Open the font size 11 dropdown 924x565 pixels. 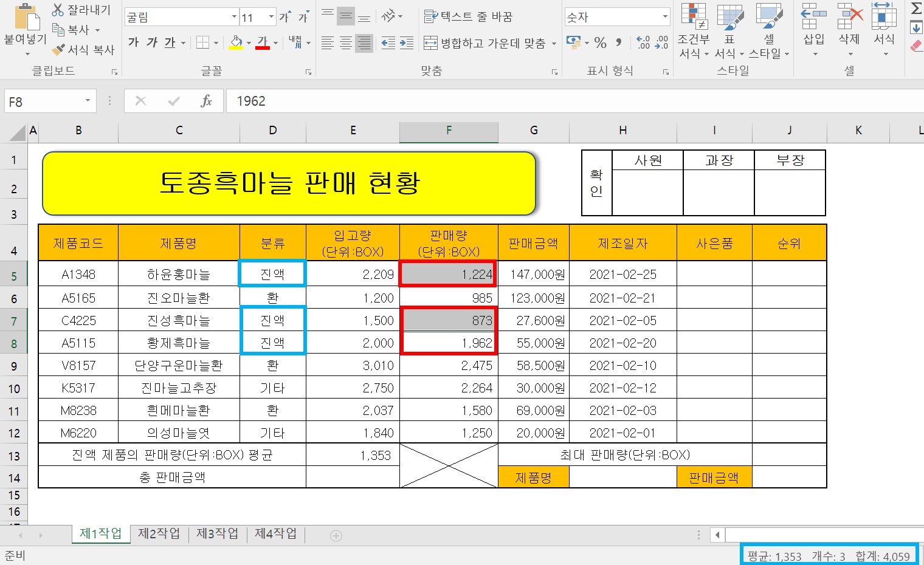[271, 17]
